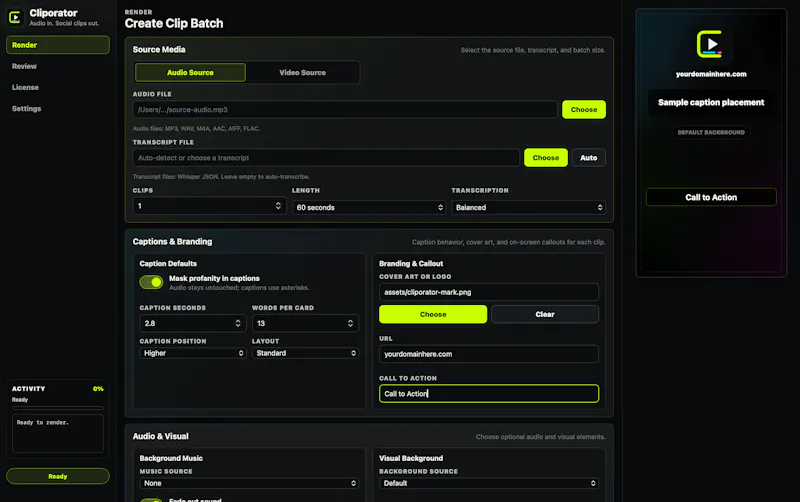Switch to the Audio Source tab
This screenshot has width=800, height=502.
click(x=190, y=72)
